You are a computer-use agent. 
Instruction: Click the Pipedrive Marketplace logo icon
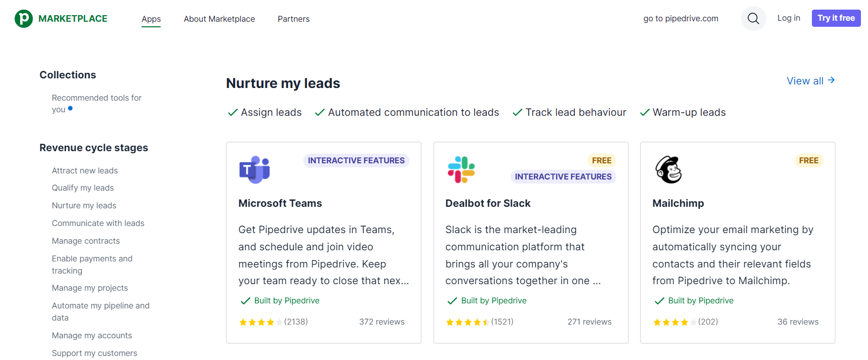24,19
